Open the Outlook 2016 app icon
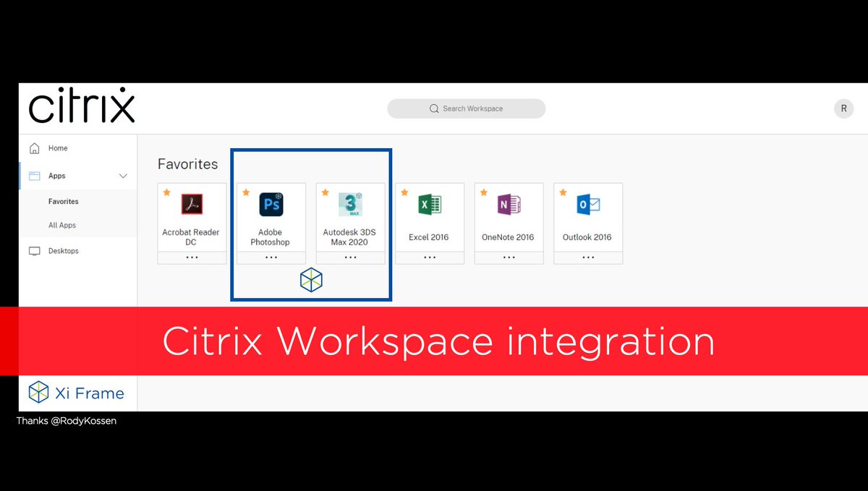Screen dimensions: 868x491 (x=588, y=205)
